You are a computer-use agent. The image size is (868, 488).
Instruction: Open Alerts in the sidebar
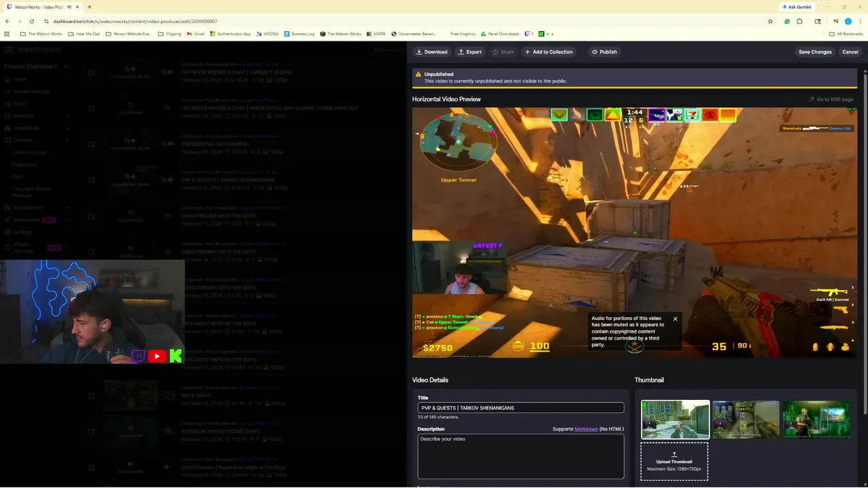[x=20, y=104]
